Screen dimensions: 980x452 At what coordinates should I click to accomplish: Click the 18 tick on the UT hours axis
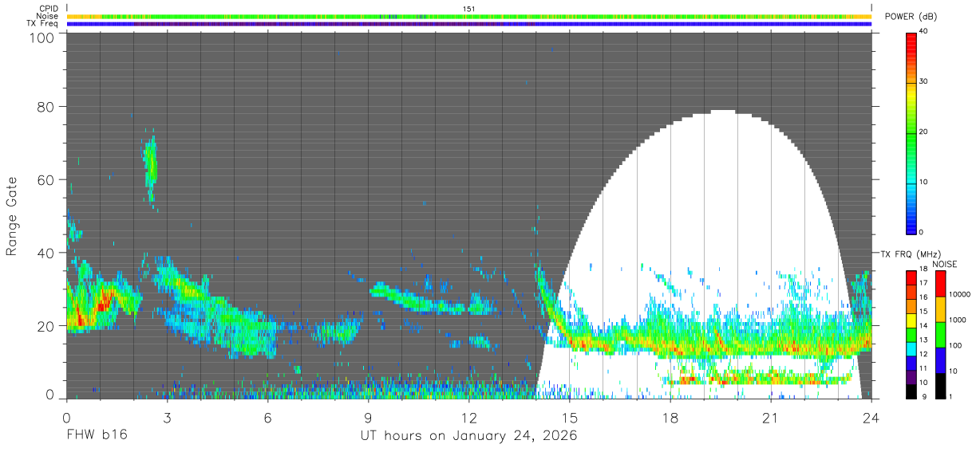click(670, 417)
